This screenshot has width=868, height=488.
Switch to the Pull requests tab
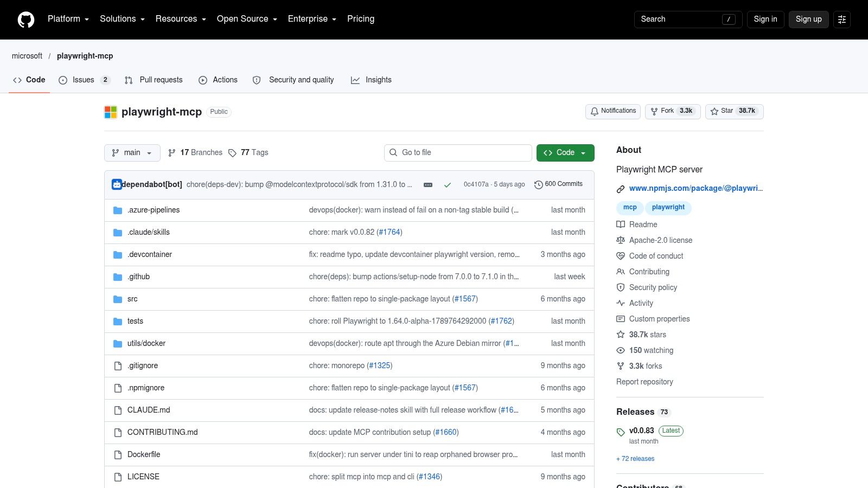click(x=154, y=80)
